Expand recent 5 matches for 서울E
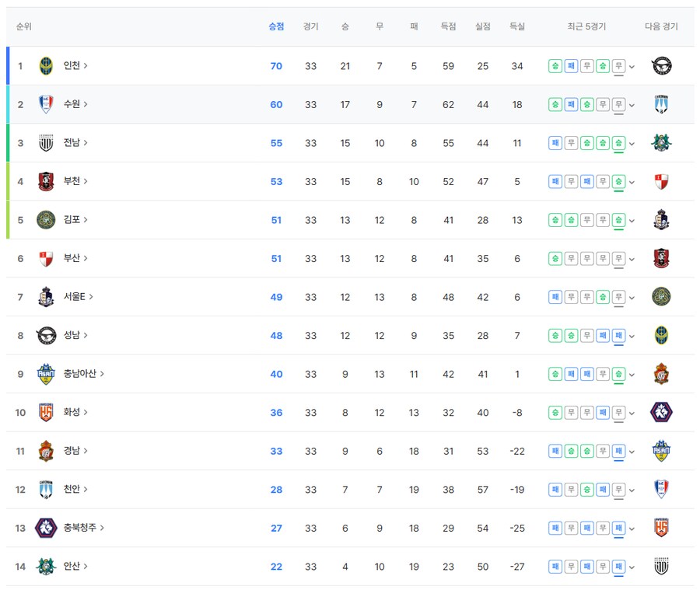Screen dimensions: 700x590 (x=632, y=298)
